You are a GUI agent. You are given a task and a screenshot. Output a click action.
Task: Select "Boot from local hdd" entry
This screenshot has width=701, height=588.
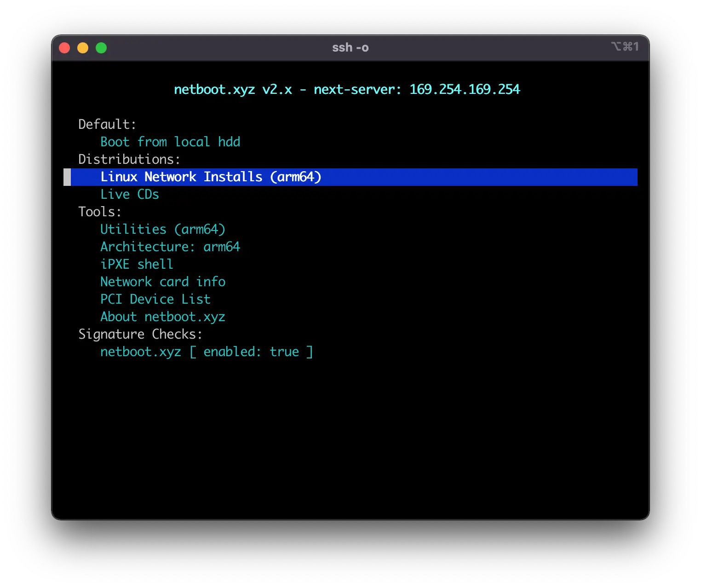[x=170, y=142]
